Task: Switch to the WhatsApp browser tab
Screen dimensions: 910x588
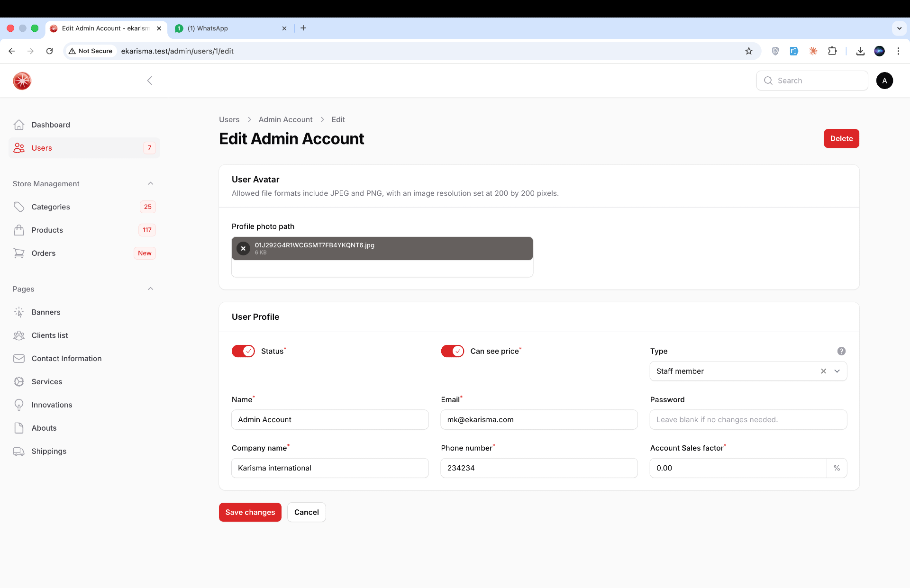Action: click(x=230, y=28)
